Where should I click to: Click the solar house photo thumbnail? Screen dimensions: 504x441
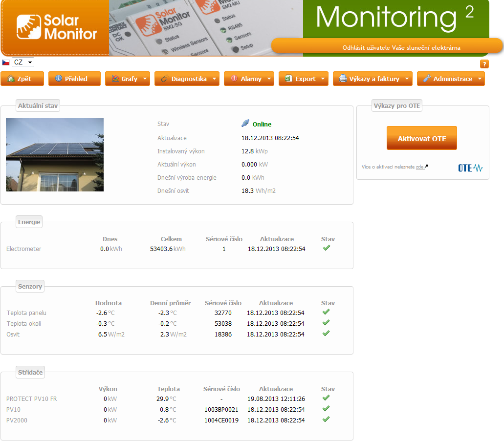55,155
